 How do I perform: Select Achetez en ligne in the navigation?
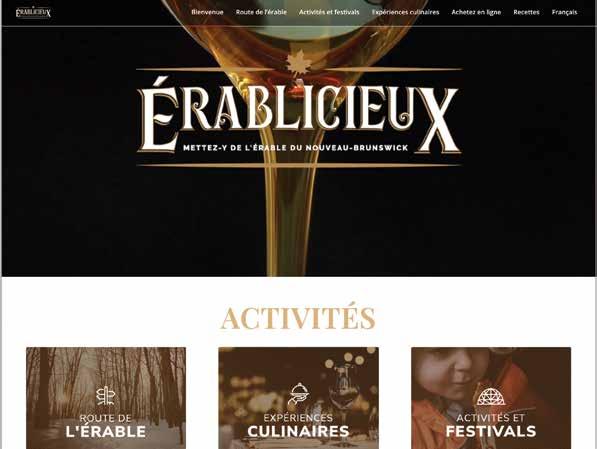(x=476, y=12)
